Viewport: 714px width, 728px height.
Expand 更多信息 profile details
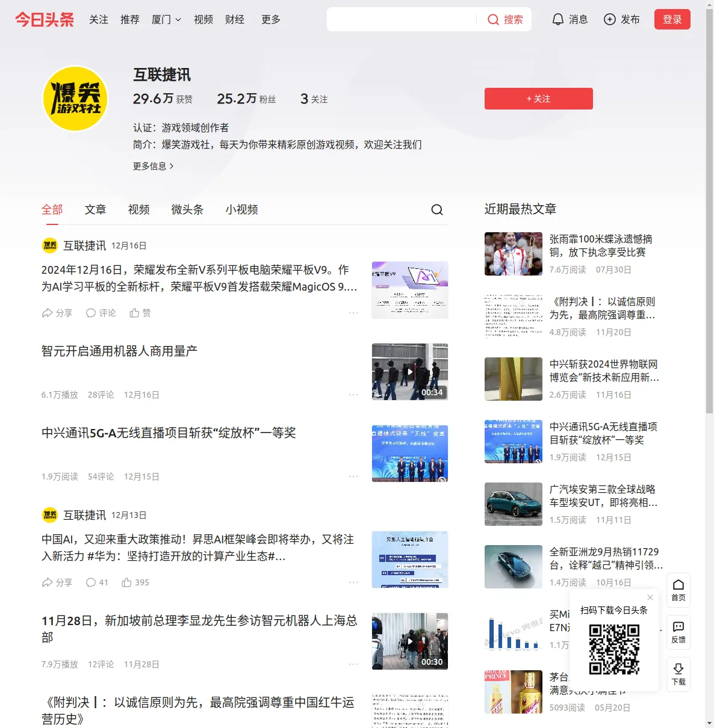(154, 166)
